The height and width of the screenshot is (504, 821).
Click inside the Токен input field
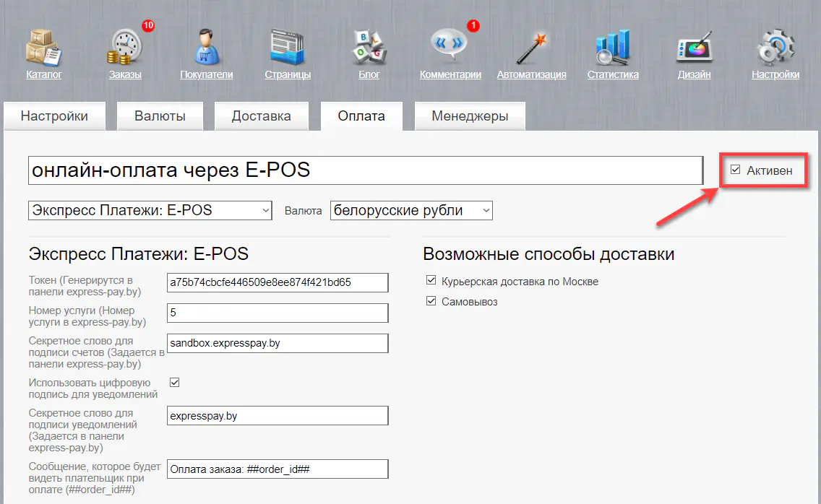[x=278, y=282]
